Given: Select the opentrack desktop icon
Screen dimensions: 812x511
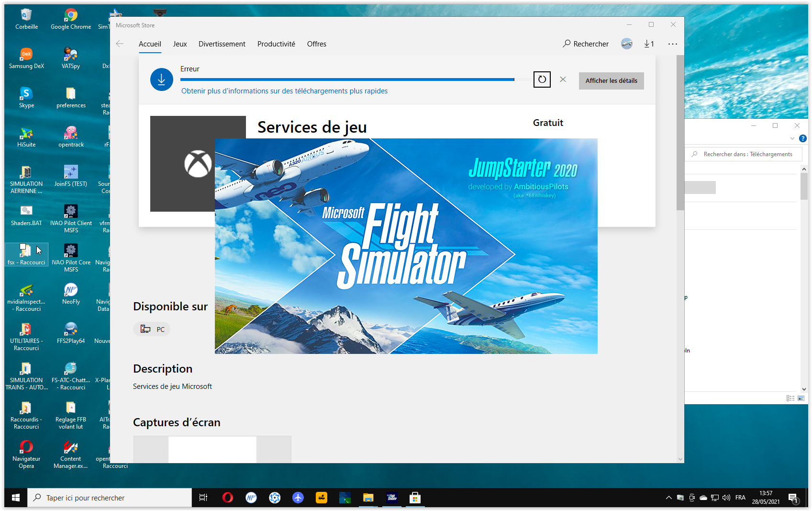Looking at the screenshot, I should click(x=71, y=137).
